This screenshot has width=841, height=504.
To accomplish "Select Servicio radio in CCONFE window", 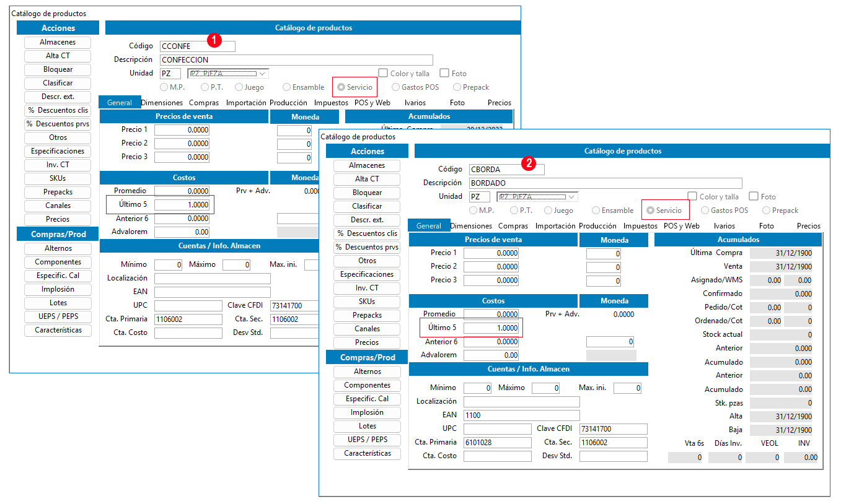I will (x=341, y=87).
